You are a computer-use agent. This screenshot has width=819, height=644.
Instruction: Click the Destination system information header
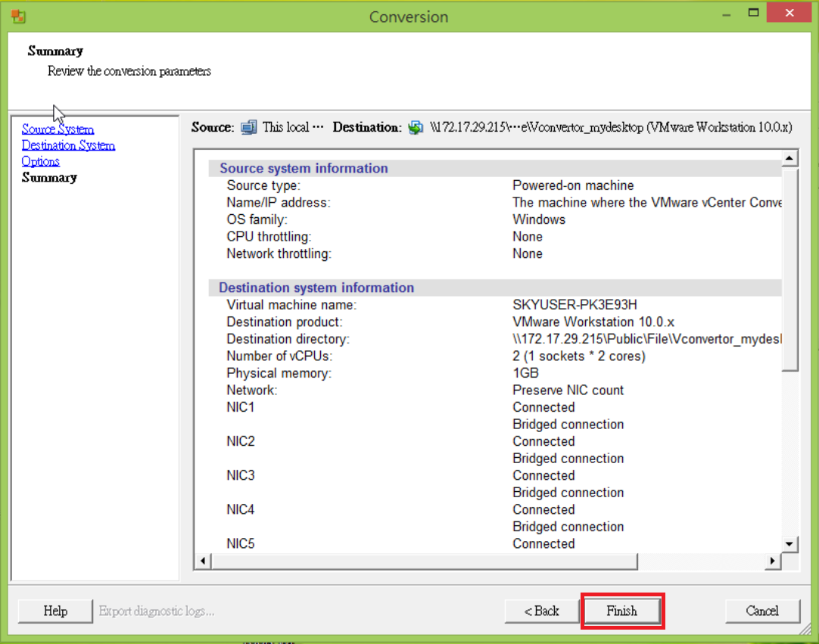tap(316, 288)
